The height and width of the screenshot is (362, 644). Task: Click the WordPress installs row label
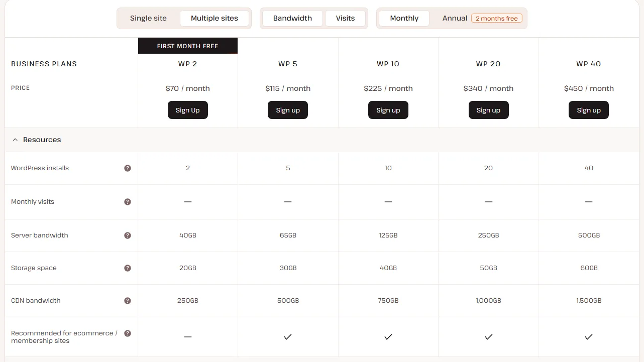click(40, 168)
